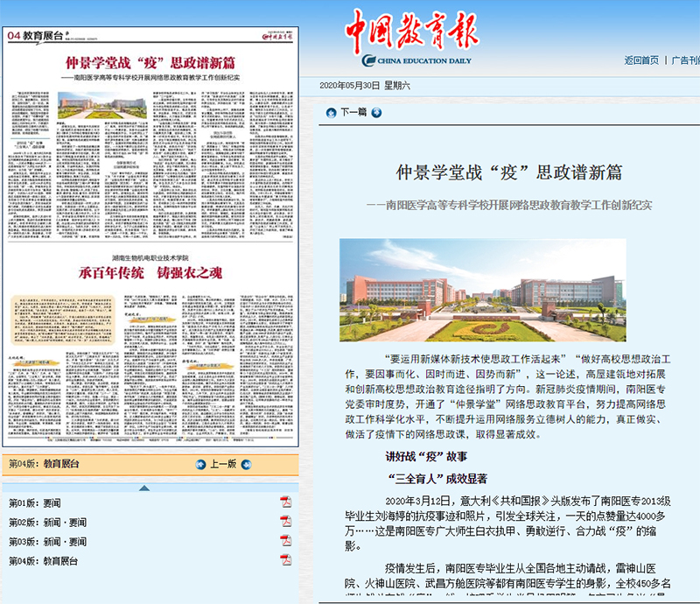Open 第03版：新闻·要闻 page link

(47, 541)
